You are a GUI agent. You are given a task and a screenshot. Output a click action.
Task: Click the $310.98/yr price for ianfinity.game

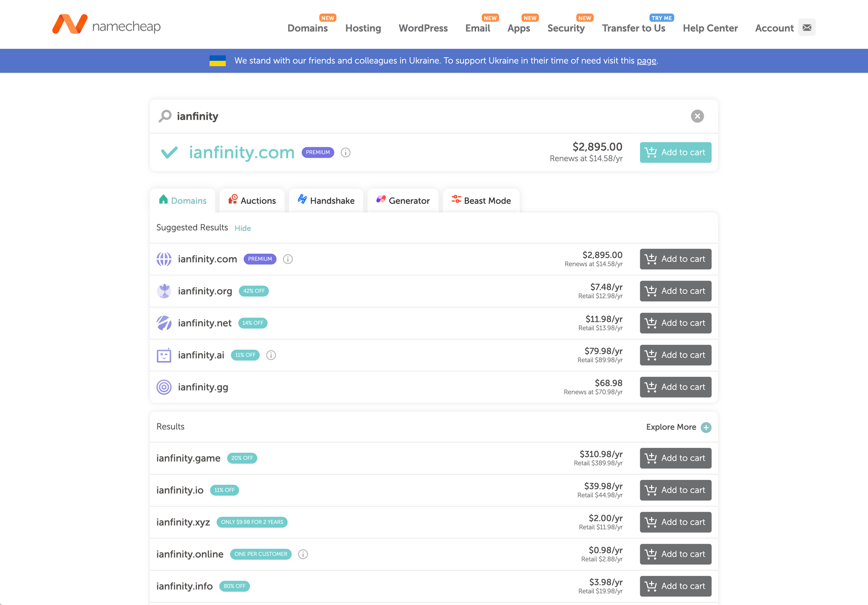(601, 454)
